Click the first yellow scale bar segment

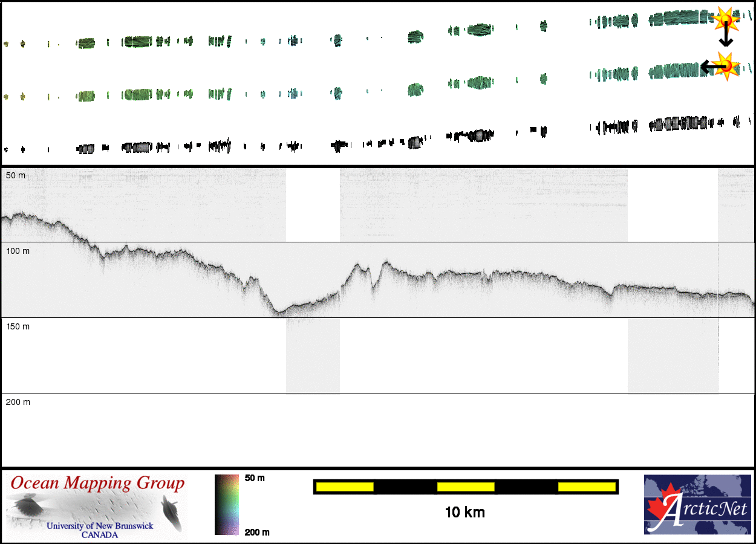click(x=345, y=487)
